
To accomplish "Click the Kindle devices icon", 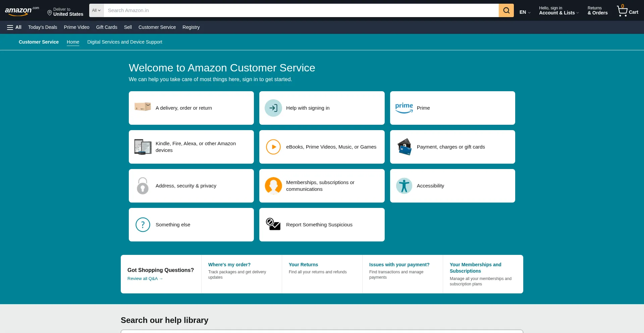I will [x=143, y=147].
